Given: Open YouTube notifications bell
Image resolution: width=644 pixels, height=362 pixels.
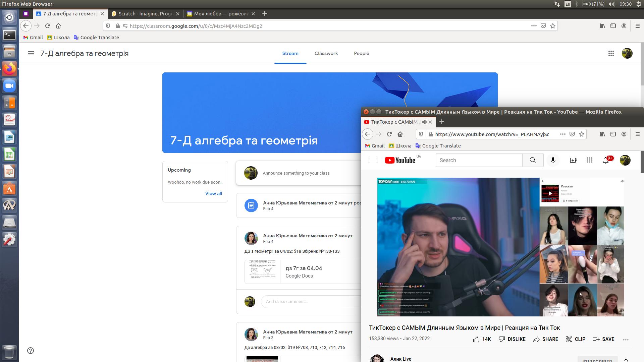Looking at the screenshot, I should (x=606, y=160).
